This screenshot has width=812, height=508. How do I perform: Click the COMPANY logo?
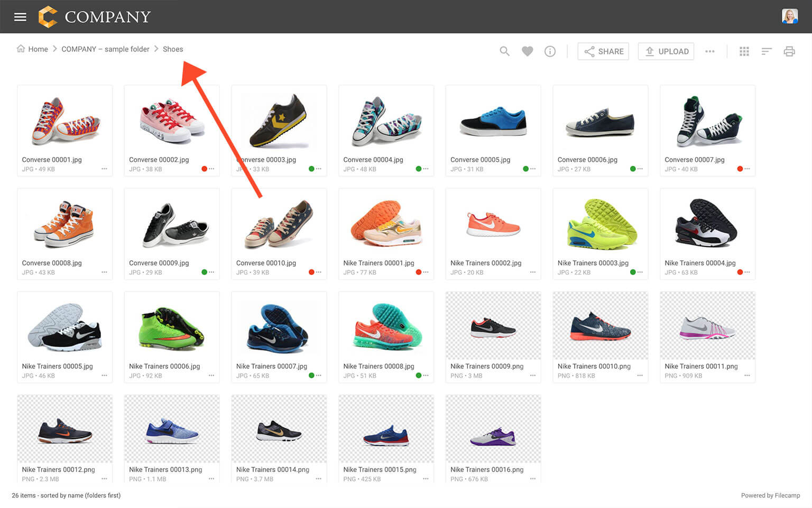coord(95,17)
